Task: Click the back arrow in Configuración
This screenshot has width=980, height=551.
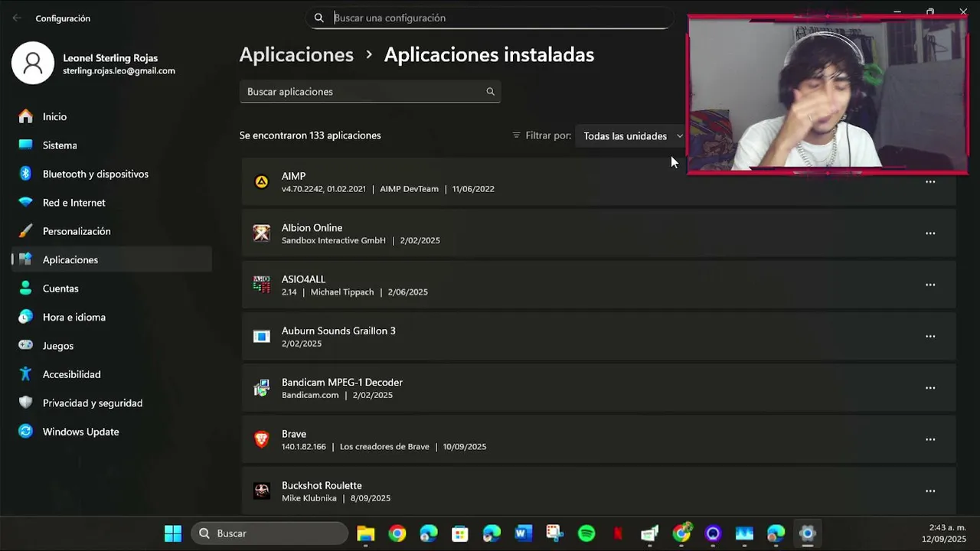Action: point(17,18)
